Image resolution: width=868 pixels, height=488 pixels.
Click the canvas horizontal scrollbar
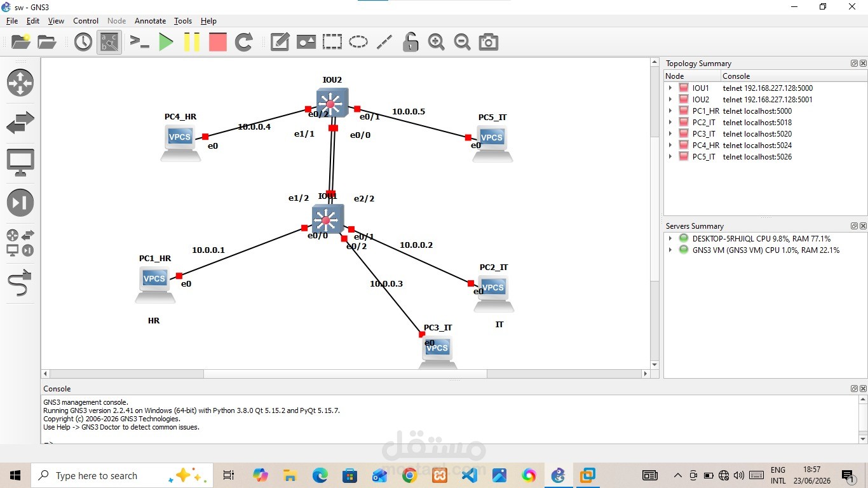coord(346,374)
